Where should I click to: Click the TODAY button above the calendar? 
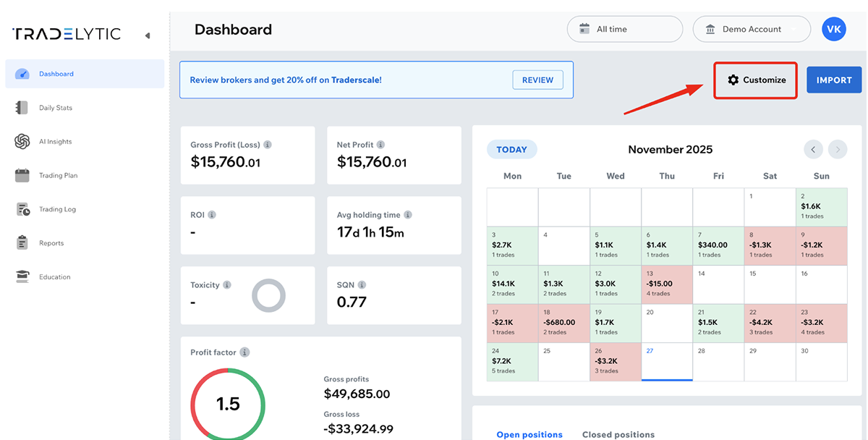point(511,149)
